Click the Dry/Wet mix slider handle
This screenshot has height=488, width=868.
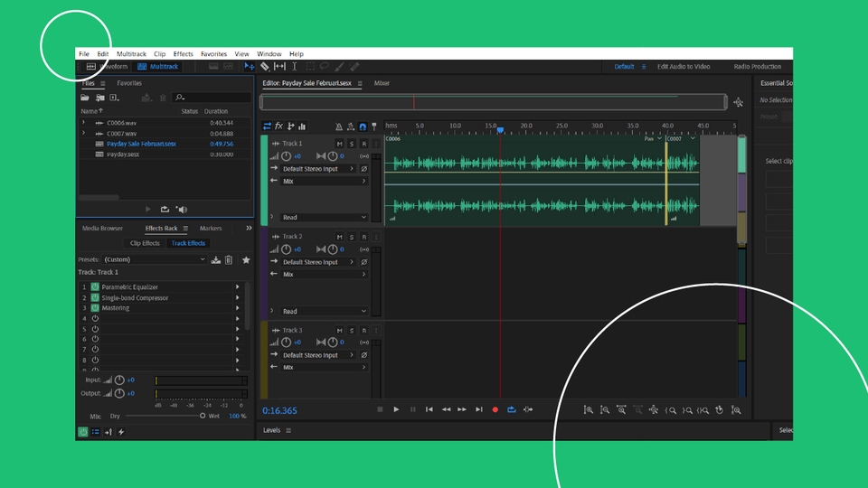click(203, 416)
